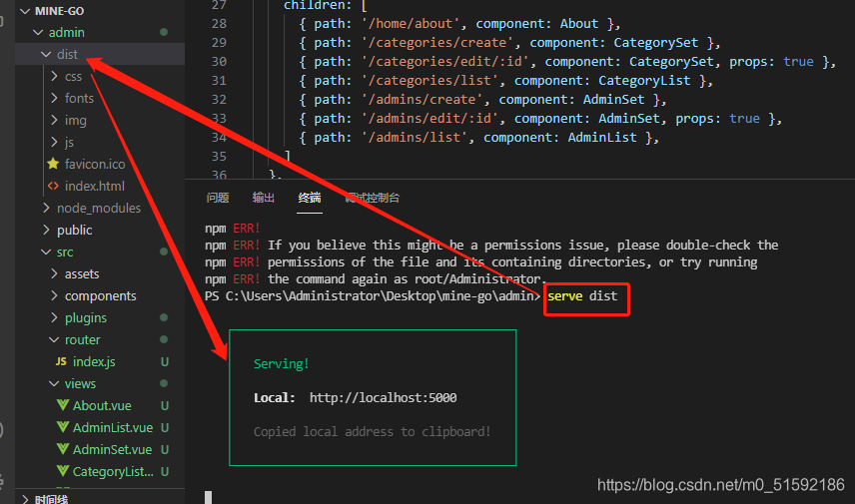855x504 pixels.
Task: Click the Vue icon beside AdminList.vue
Action: tap(63, 427)
